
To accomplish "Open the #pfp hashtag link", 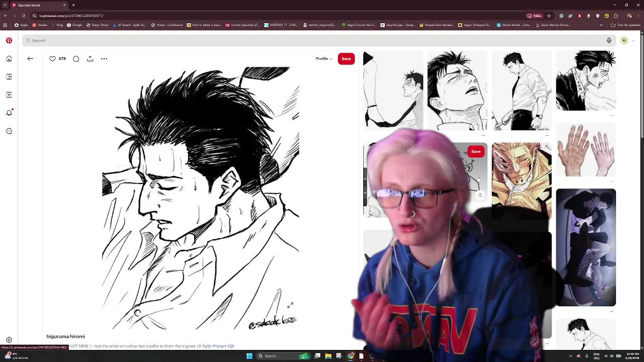I will (206, 346).
